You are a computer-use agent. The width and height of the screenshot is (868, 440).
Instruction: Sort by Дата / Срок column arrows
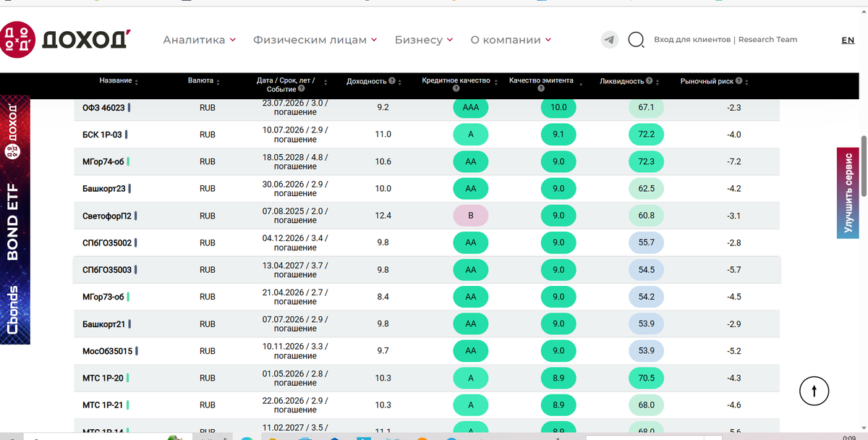[x=325, y=82]
